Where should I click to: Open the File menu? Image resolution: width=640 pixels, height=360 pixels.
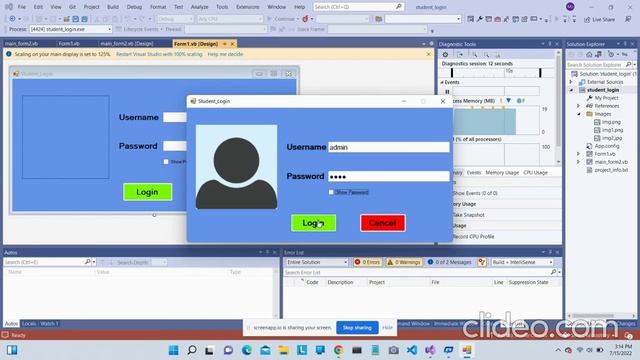point(22,7)
